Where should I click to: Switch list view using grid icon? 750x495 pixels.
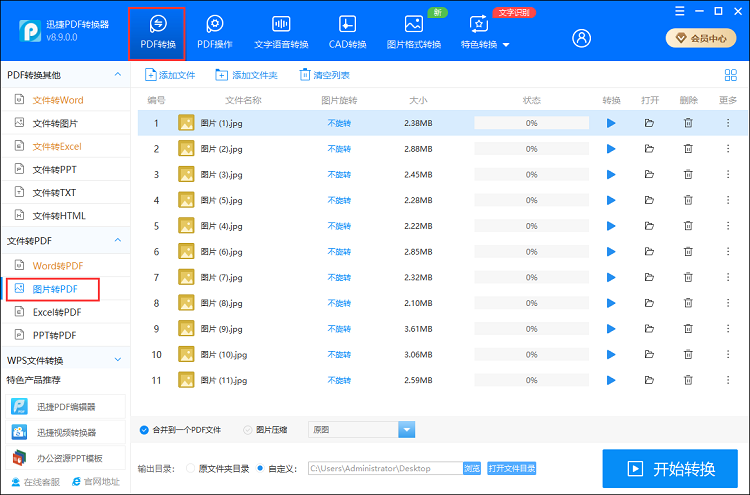730,75
